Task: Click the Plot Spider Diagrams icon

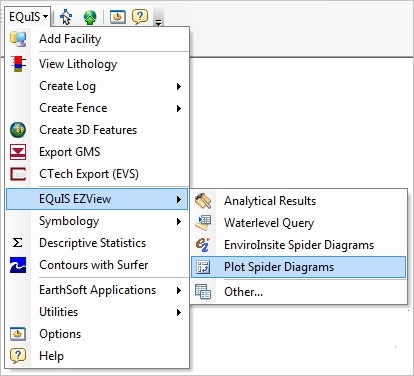Action: pos(203,267)
